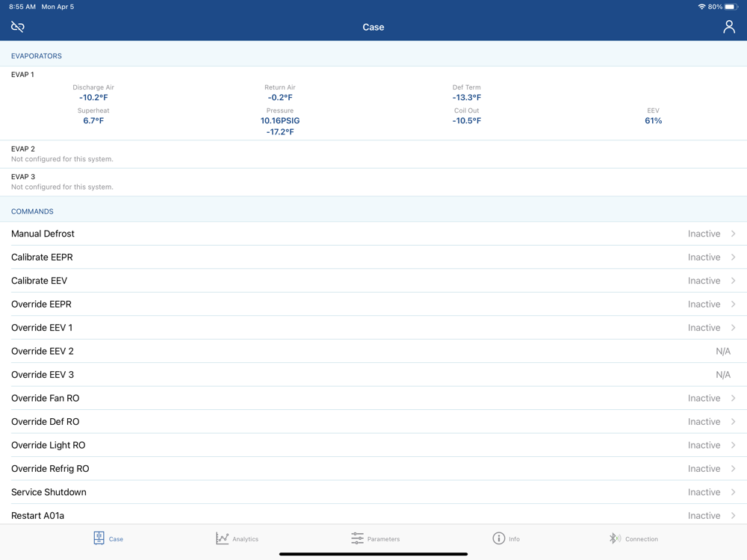Viewport: 747px width, 560px height.
Task: Select the Case tab label
Action: point(116,539)
